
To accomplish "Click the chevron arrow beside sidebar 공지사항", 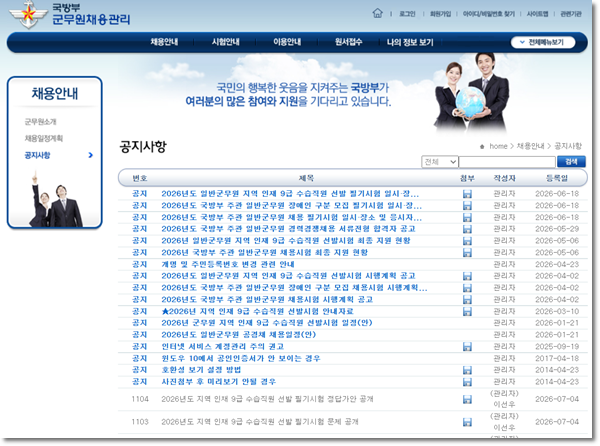I will (91, 155).
